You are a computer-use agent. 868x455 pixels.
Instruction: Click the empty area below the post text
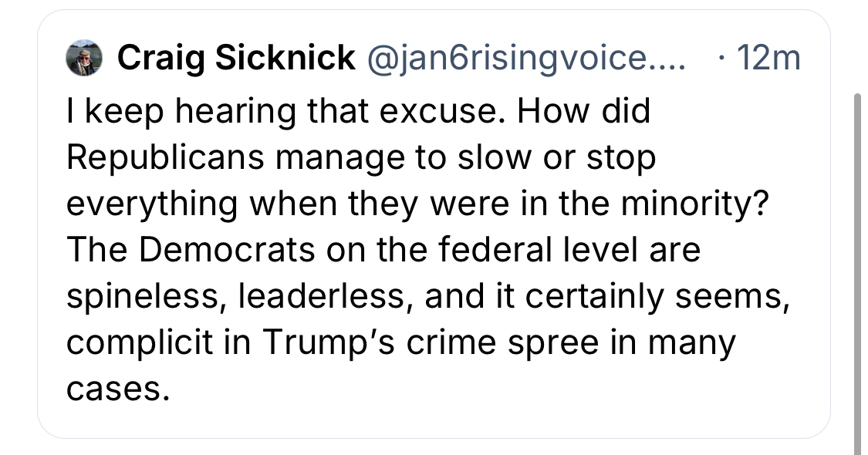click(x=463, y=420)
